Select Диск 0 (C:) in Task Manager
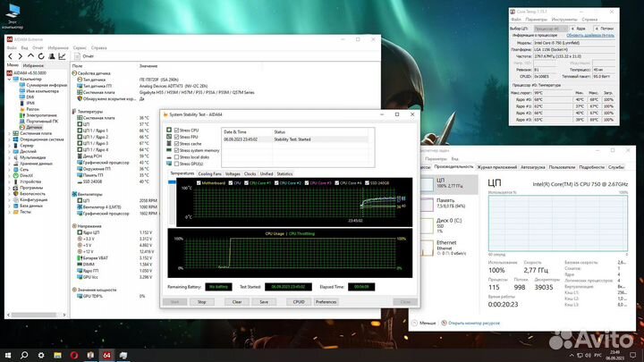 point(449,226)
